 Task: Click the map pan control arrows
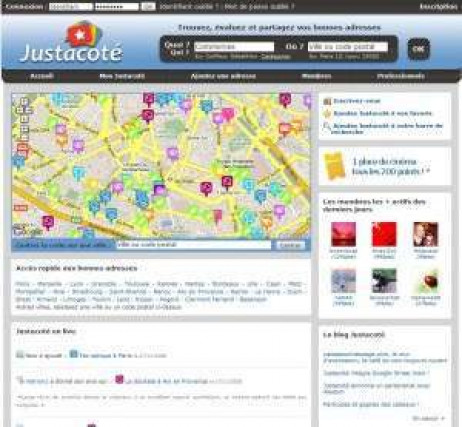(x=24, y=106)
